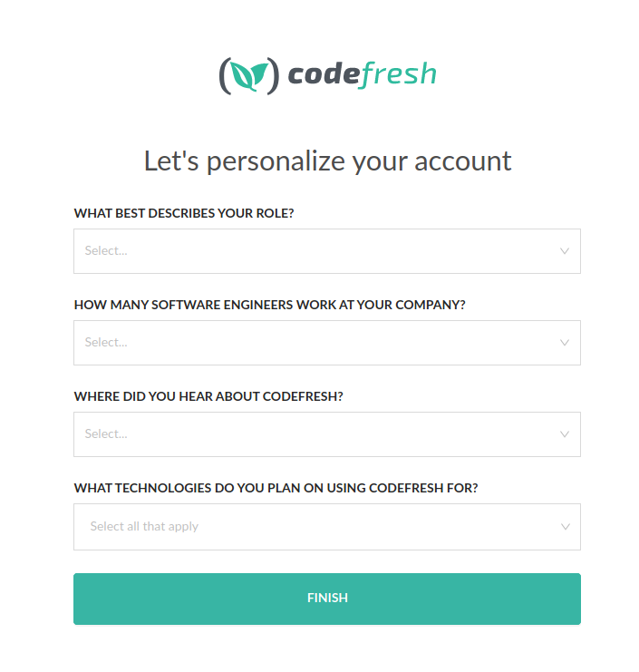Click the FINISH button
Image resolution: width=639 pixels, height=672 pixels.
[327, 599]
